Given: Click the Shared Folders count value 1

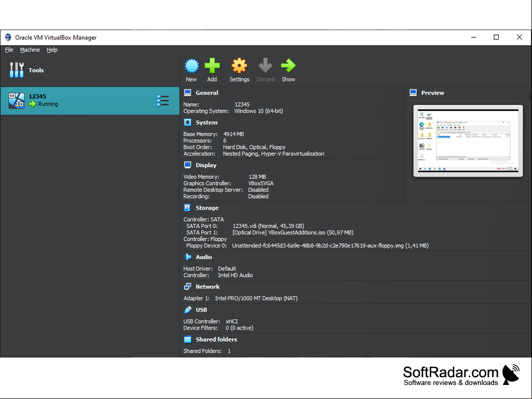Looking at the screenshot, I should pos(229,351).
